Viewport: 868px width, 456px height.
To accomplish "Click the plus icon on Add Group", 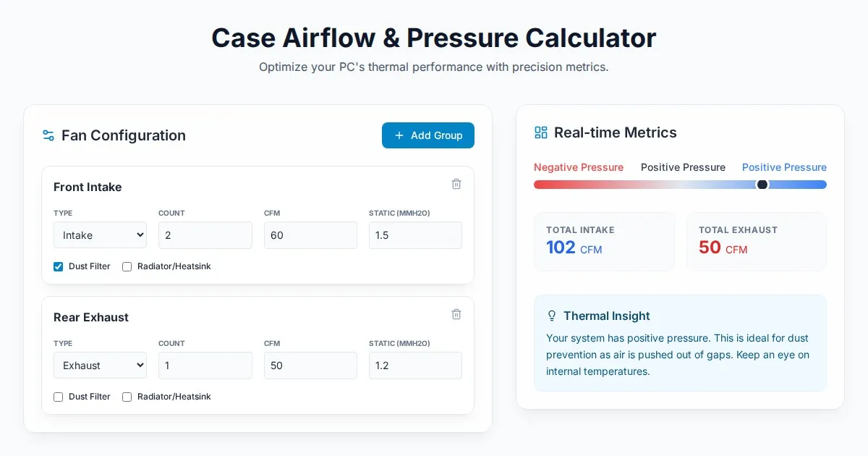I will (x=399, y=135).
